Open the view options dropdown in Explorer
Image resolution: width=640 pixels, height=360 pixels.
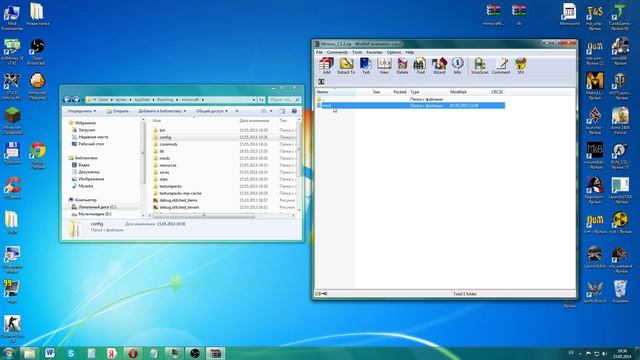click(x=271, y=111)
